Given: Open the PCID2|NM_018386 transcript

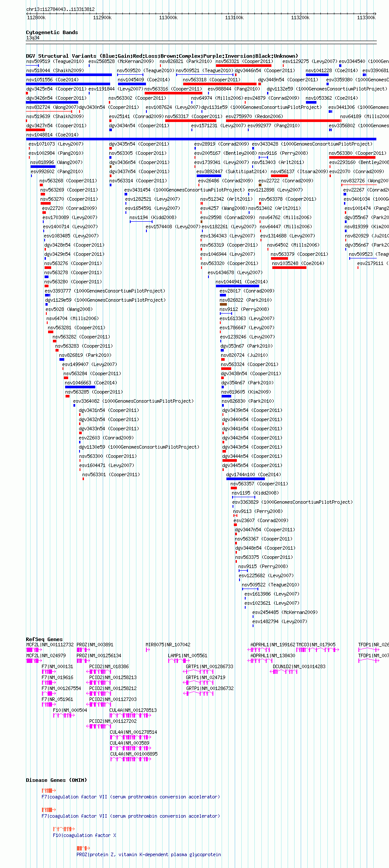Looking at the screenshot, I should tap(109, 666).
